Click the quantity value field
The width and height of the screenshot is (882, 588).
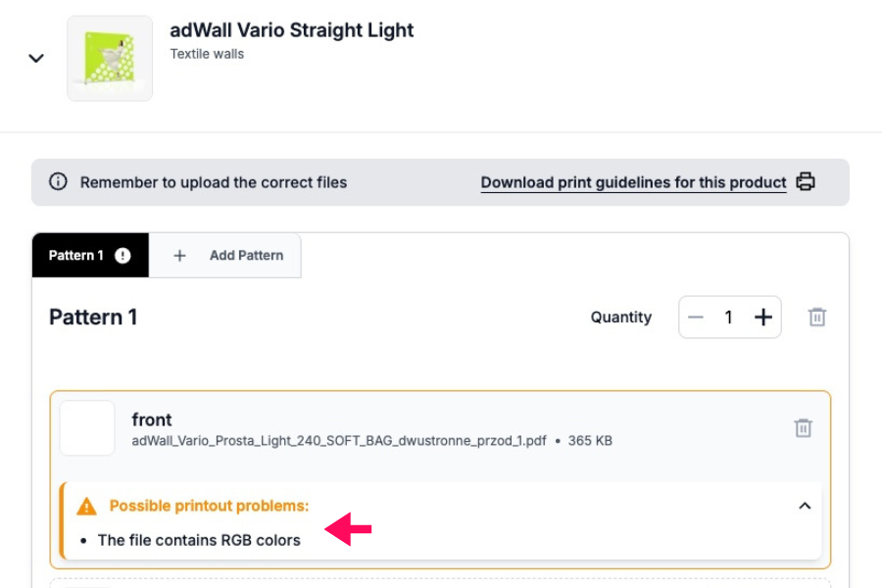[728, 318]
